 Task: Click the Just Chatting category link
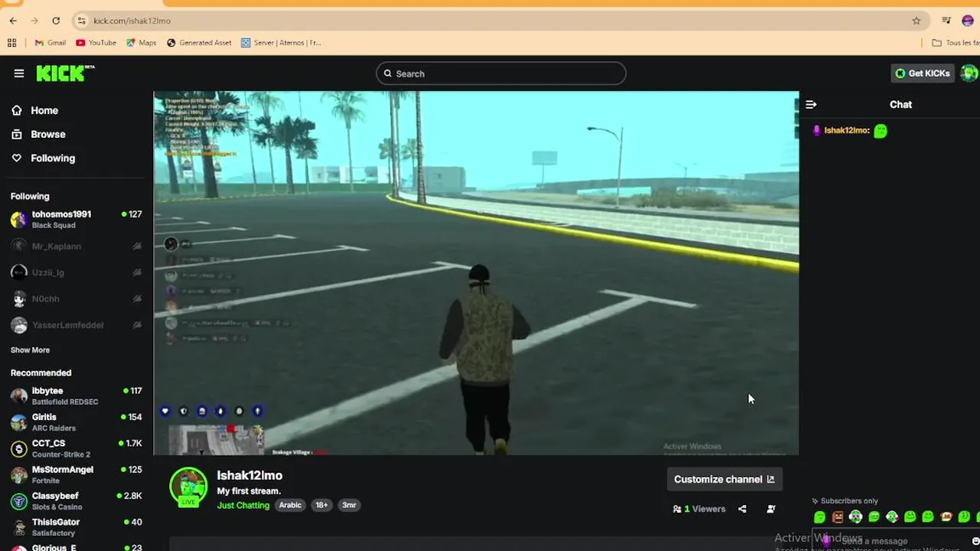(243, 505)
